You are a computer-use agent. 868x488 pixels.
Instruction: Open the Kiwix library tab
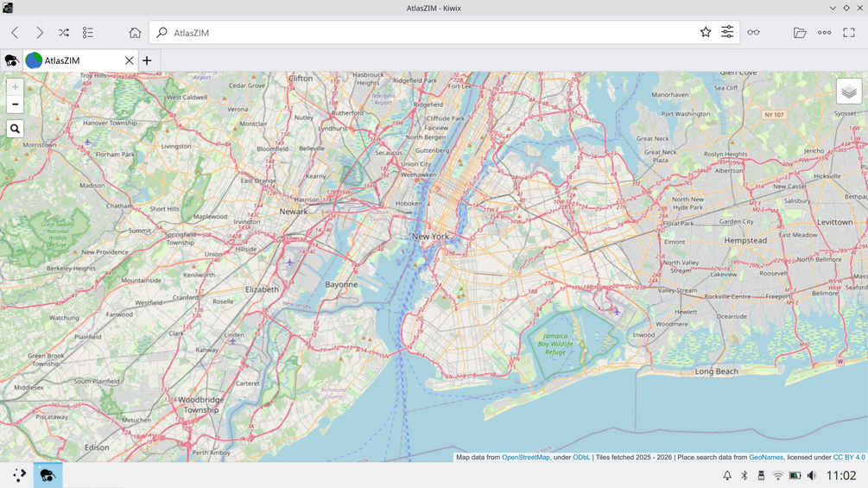tap(11, 60)
